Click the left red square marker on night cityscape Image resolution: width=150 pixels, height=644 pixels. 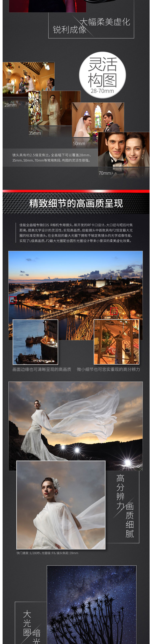[13, 300]
